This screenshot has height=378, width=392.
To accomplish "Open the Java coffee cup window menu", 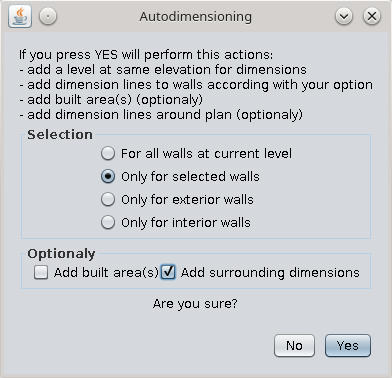I will coord(20,16).
